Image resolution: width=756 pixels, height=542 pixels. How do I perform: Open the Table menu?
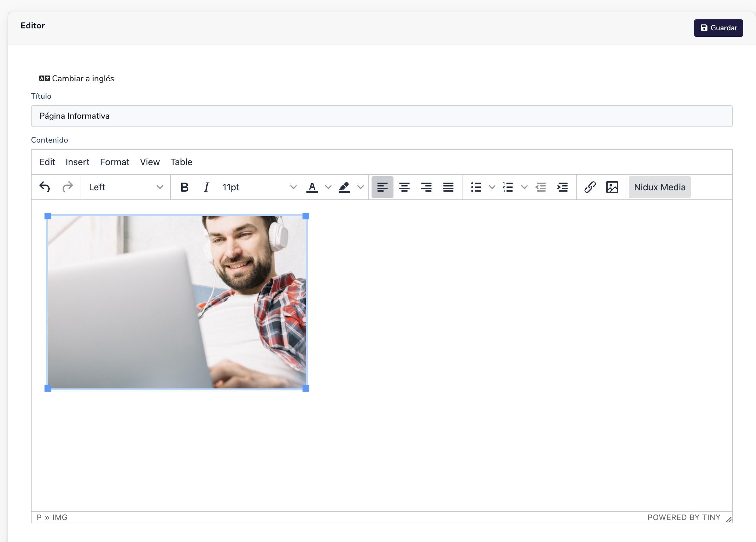coord(181,162)
